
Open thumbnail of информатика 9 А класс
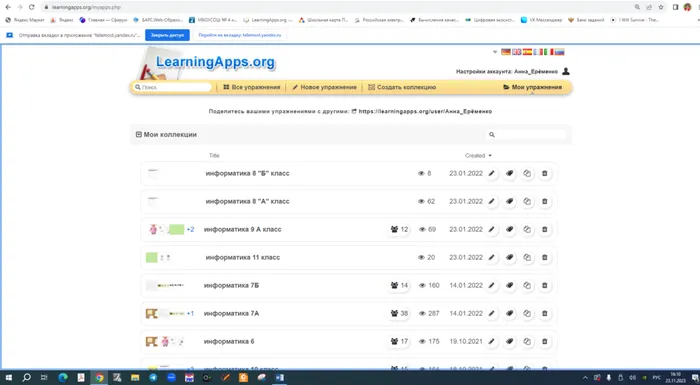tap(166, 230)
